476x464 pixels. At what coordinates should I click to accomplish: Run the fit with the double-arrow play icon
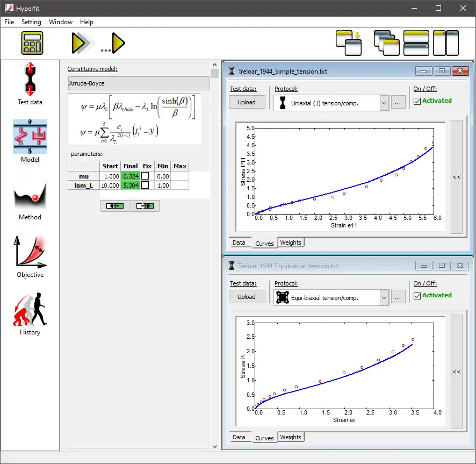(x=81, y=43)
